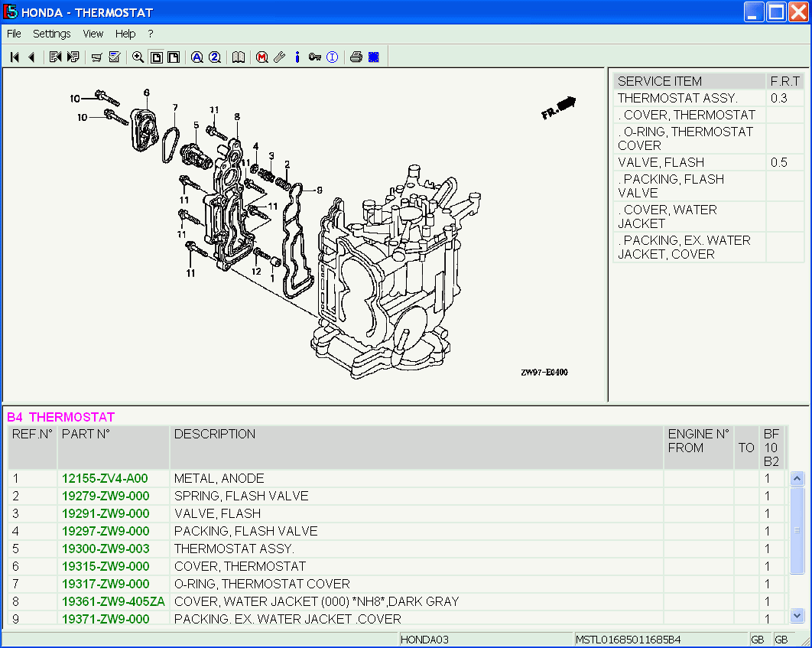Click the application logo in title bar
This screenshot has height=648, width=812.
pyautogui.click(x=11, y=11)
